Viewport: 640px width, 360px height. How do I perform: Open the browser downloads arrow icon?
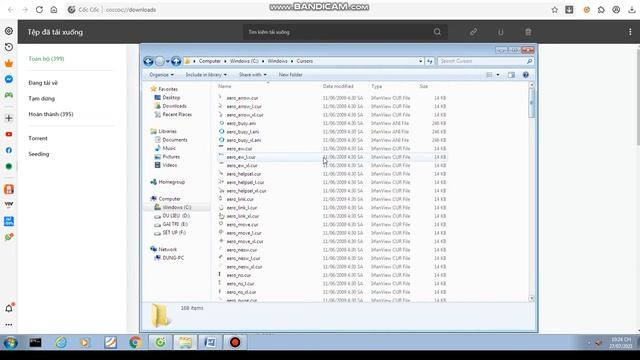coord(632,10)
